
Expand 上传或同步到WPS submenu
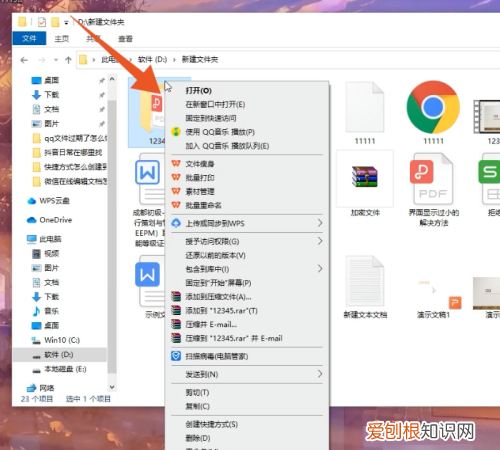pyautogui.click(x=247, y=223)
